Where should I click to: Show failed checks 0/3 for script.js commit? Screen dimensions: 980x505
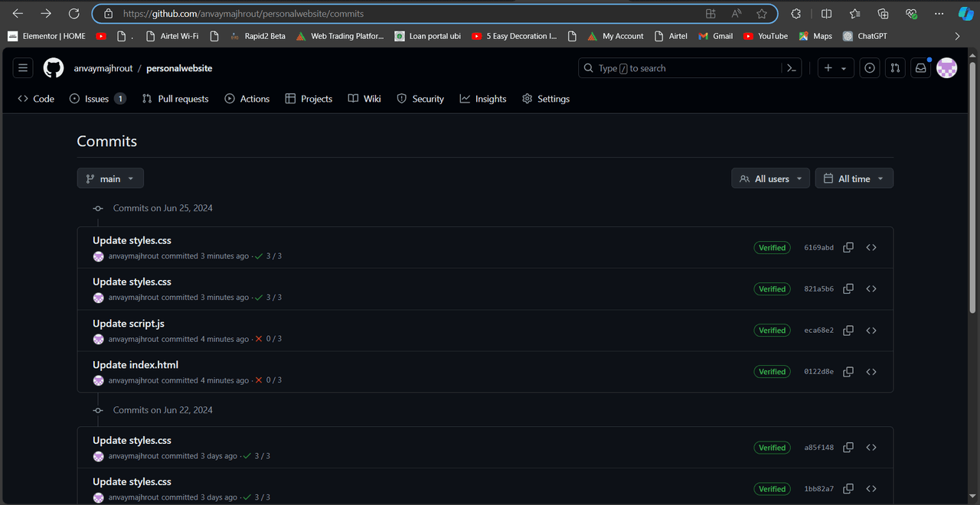[x=269, y=339]
